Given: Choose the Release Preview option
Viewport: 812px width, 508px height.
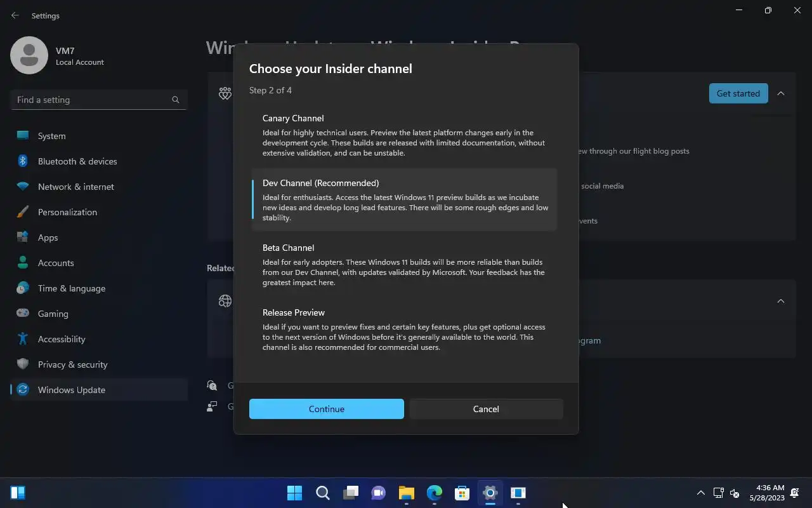Looking at the screenshot, I should coord(404,329).
